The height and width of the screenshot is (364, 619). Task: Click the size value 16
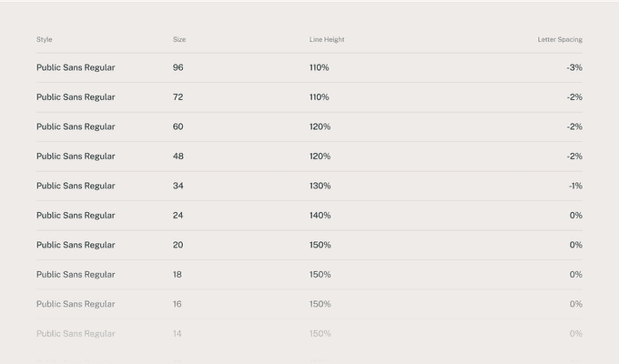click(x=178, y=304)
